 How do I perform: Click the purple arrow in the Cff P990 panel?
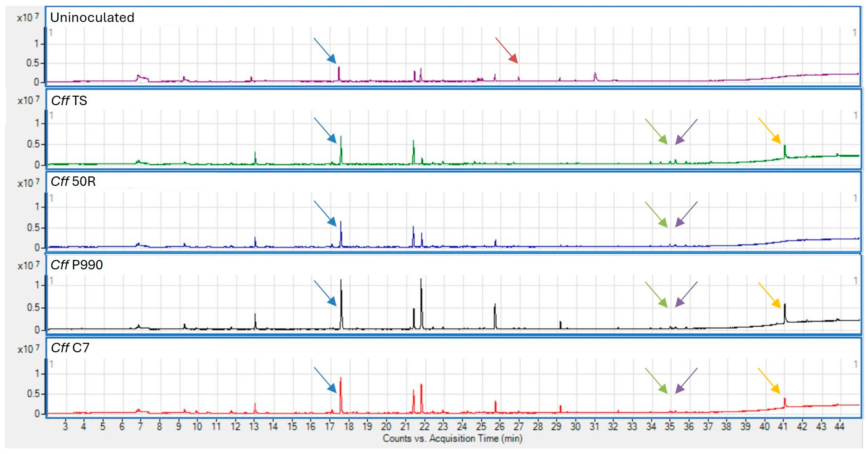(x=686, y=294)
